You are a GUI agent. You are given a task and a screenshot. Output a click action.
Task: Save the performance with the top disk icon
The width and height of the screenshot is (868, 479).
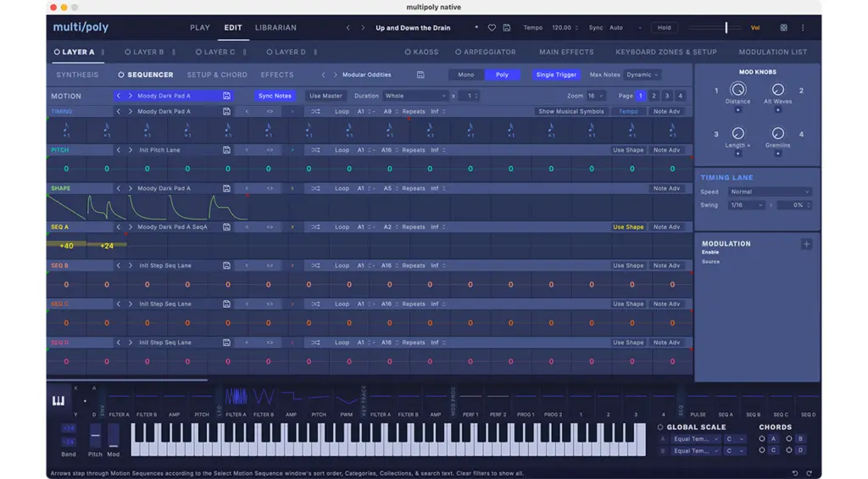(x=507, y=28)
